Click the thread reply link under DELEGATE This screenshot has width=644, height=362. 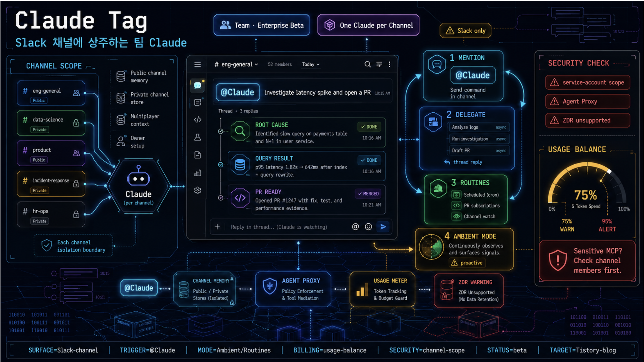(x=463, y=162)
